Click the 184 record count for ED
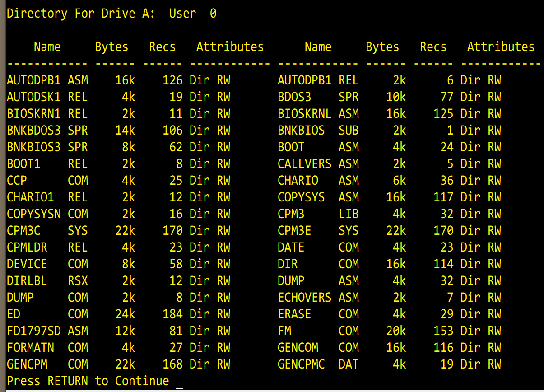544x392 pixels. point(172,314)
